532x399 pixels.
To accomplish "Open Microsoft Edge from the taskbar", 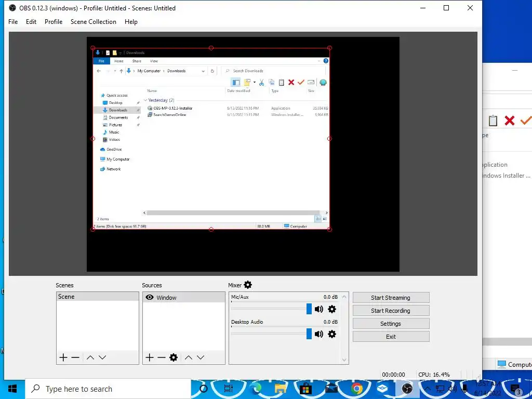I will point(256,389).
